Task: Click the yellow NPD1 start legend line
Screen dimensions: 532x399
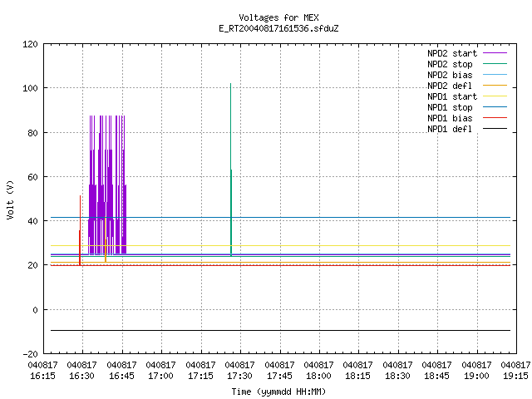Action: click(x=495, y=96)
